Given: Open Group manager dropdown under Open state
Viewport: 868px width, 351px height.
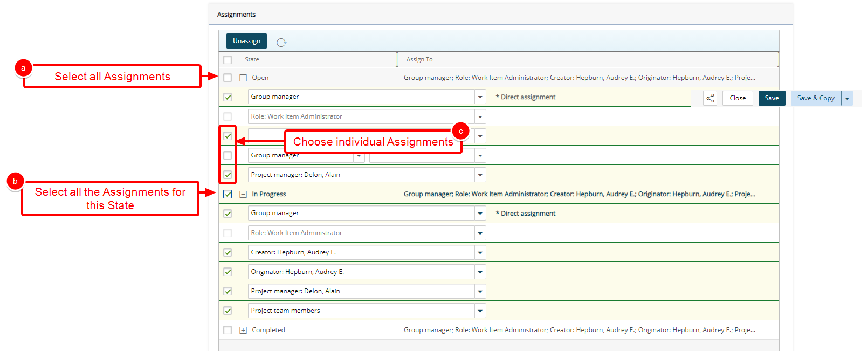Looking at the screenshot, I should pyautogui.click(x=480, y=97).
